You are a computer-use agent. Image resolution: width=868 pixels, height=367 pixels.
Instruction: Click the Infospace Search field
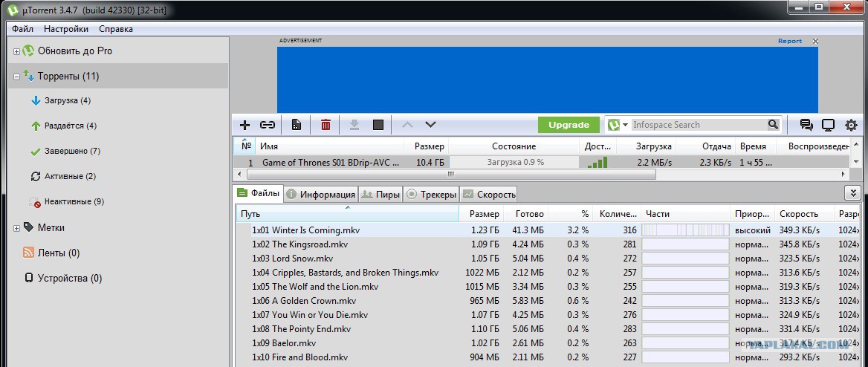pyautogui.click(x=699, y=125)
